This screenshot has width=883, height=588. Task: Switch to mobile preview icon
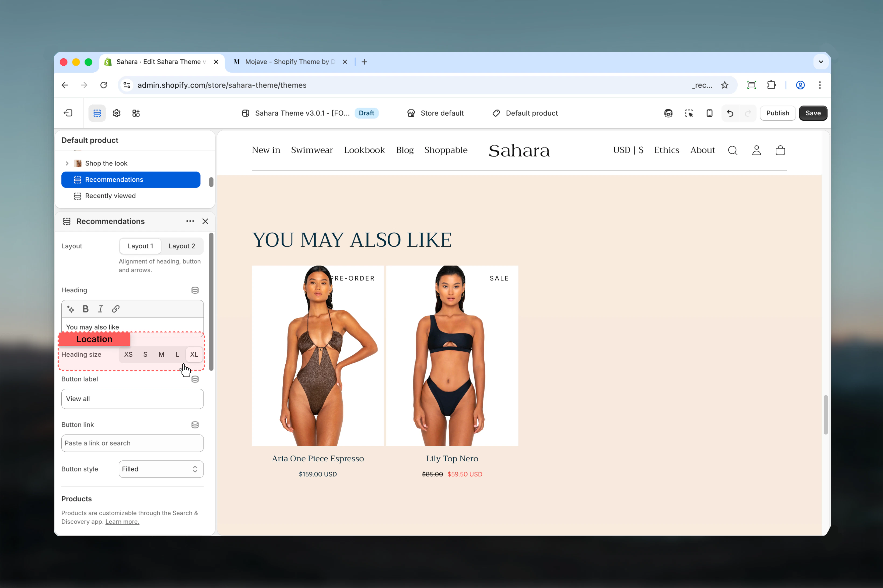pyautogui.click(x=709, y=113)
